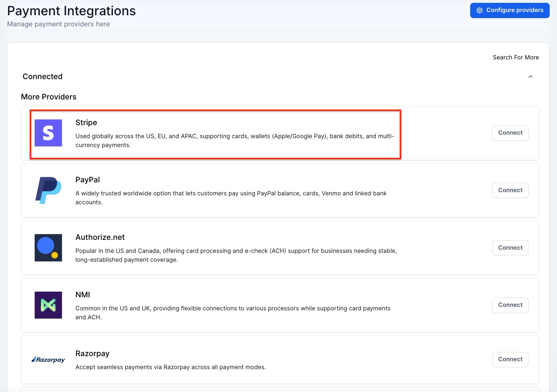
Task: Select the PayPal provider title
Action: [x=87, y=180]
